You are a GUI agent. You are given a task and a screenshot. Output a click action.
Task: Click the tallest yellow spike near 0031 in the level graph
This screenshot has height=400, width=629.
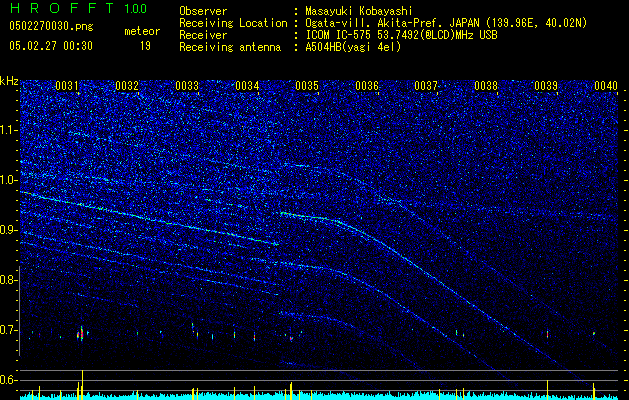click(x=82, y=384)
